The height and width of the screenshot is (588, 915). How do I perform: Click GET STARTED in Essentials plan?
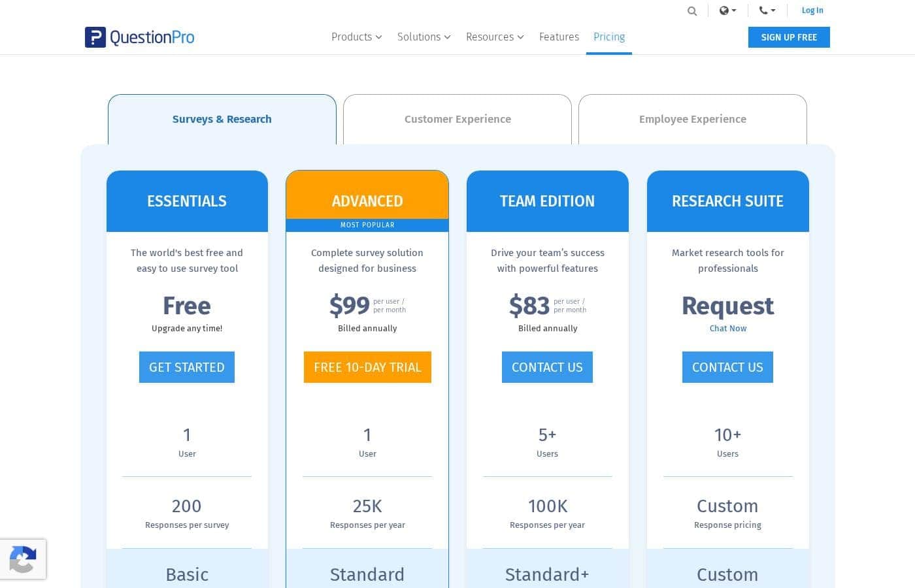187,367
